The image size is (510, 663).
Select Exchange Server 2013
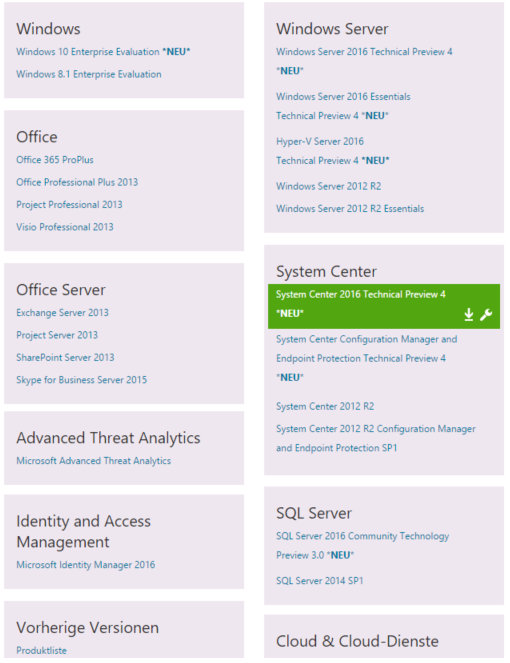62,312
